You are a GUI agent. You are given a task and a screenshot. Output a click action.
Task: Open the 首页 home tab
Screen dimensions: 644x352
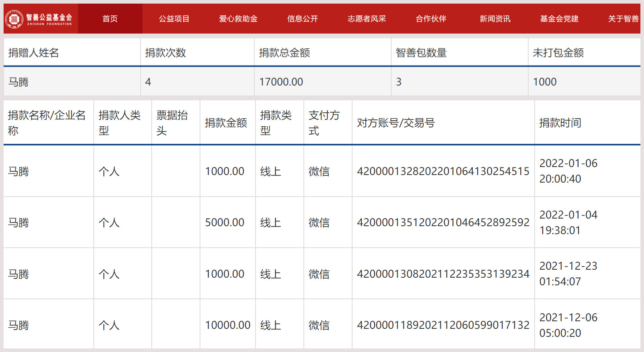110,19
